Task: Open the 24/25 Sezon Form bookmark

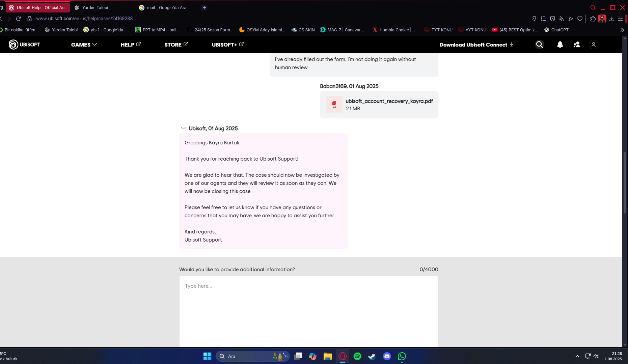Action: point(211,30)
